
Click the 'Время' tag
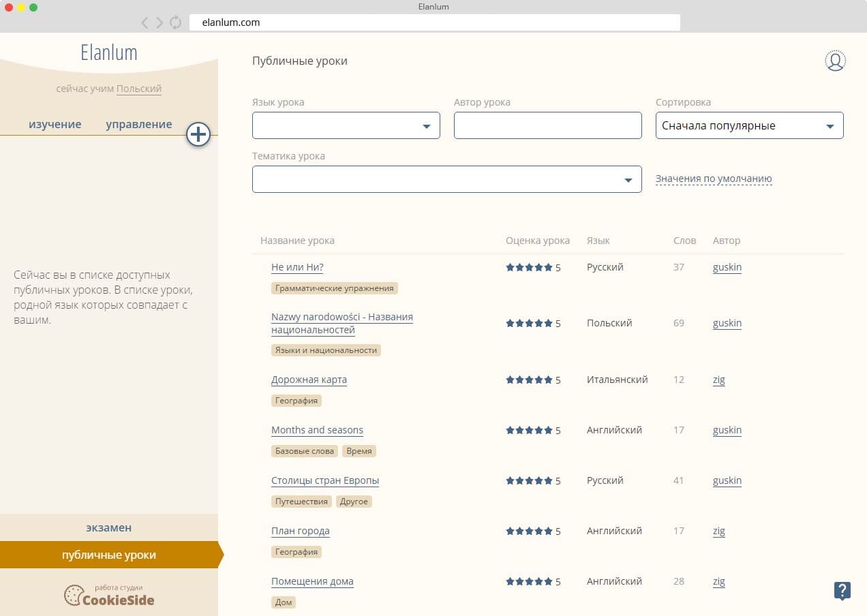click(359, 451)
